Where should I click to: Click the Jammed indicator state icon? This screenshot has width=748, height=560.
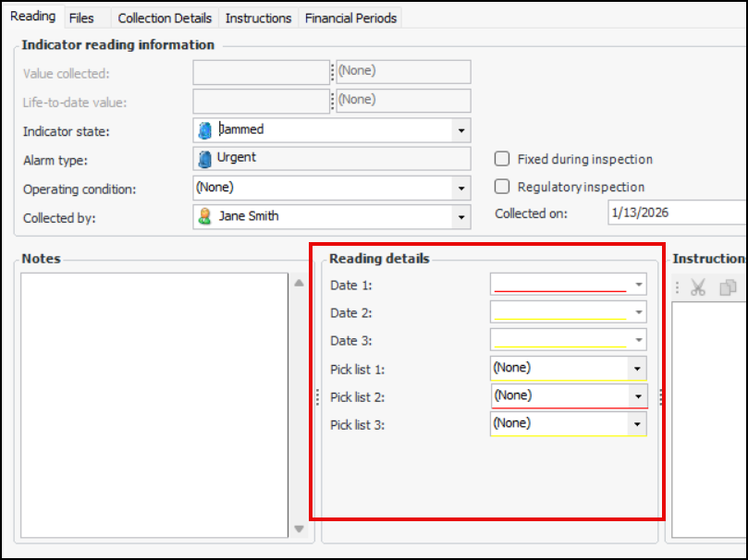(x=205, y=130)
